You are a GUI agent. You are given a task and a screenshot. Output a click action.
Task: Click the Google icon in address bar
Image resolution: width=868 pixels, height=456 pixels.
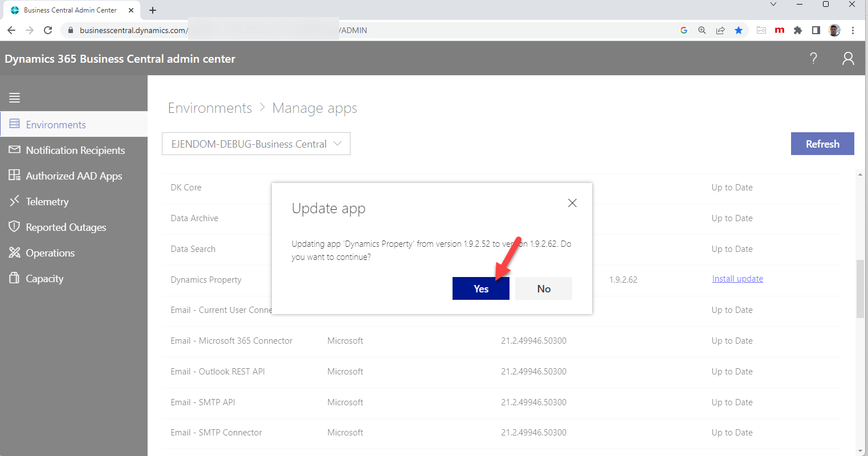pos(684,30)
